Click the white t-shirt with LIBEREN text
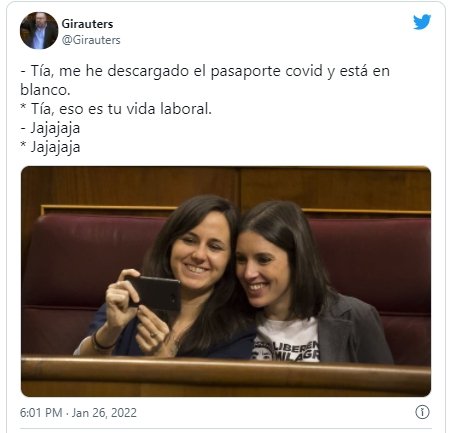The height and width of the screenshot is (433, 450). click(288, 340)
